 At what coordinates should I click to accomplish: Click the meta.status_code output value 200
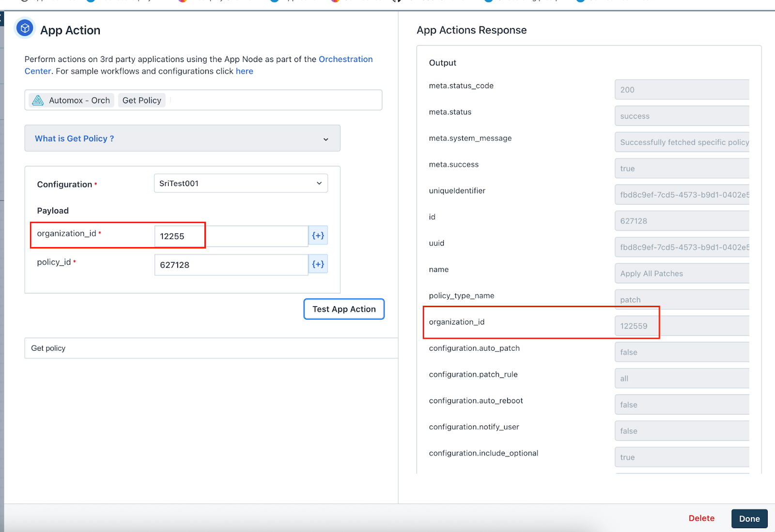click(682, 90)
